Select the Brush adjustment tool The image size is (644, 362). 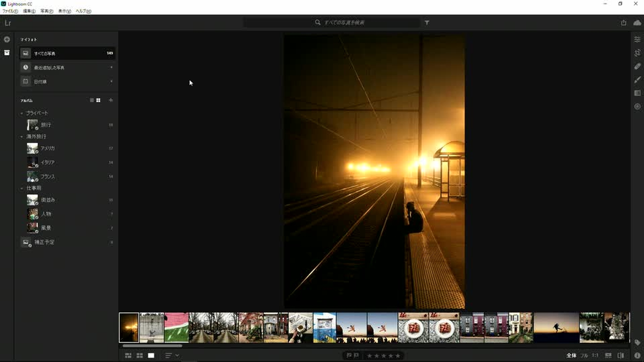pos(637,80)
